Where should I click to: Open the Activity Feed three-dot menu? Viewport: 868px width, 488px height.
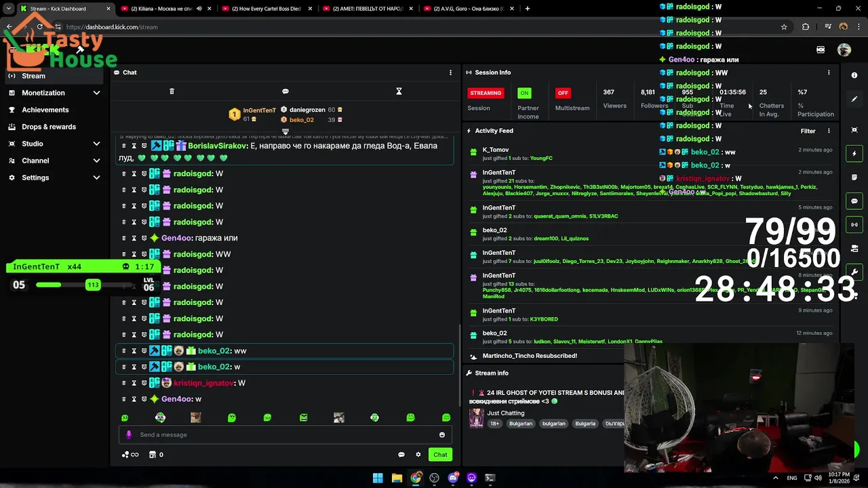click(x=829, y=131)
